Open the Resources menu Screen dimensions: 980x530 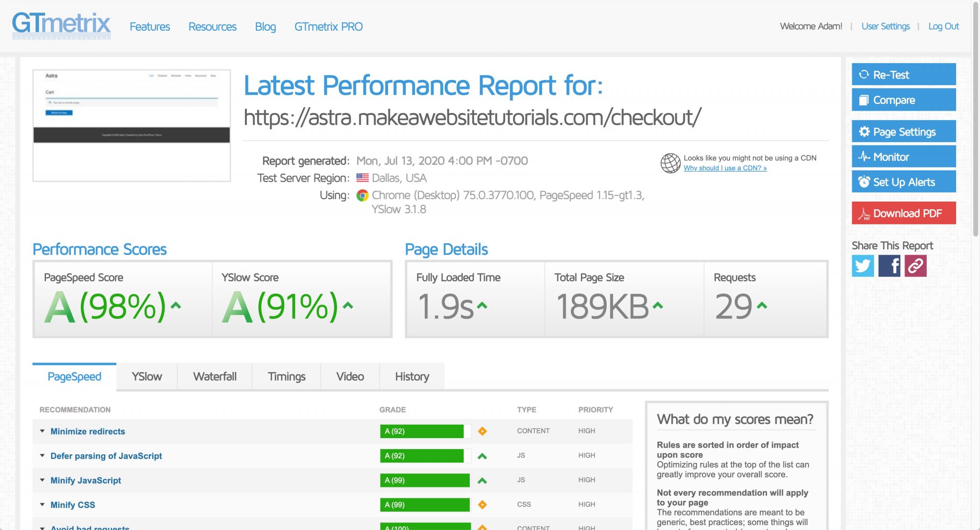(x=212, y=26)
